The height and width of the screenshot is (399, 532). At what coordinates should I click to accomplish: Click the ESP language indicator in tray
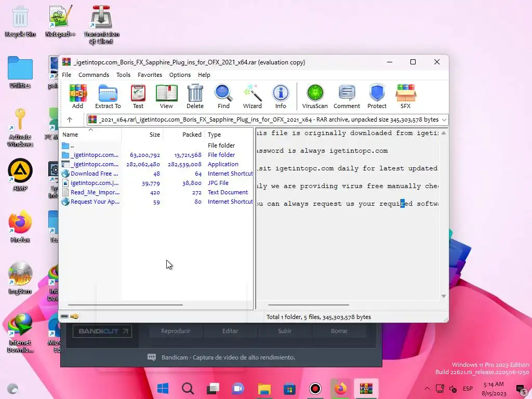468,389
